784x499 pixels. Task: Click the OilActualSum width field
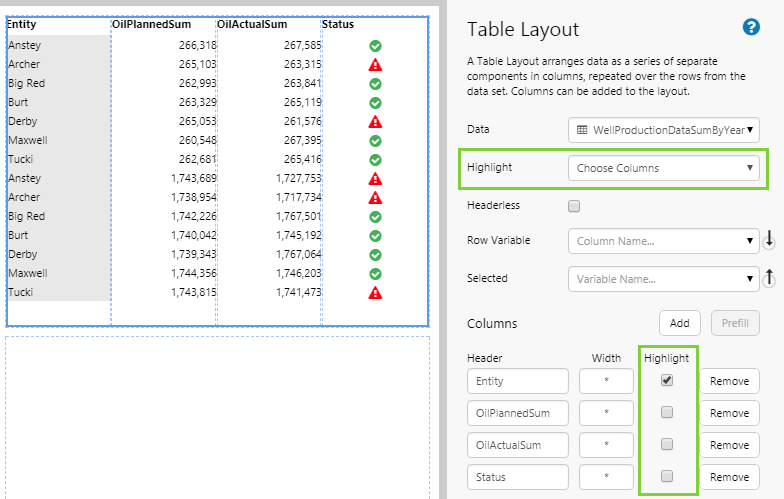click(x=605, y=445)
